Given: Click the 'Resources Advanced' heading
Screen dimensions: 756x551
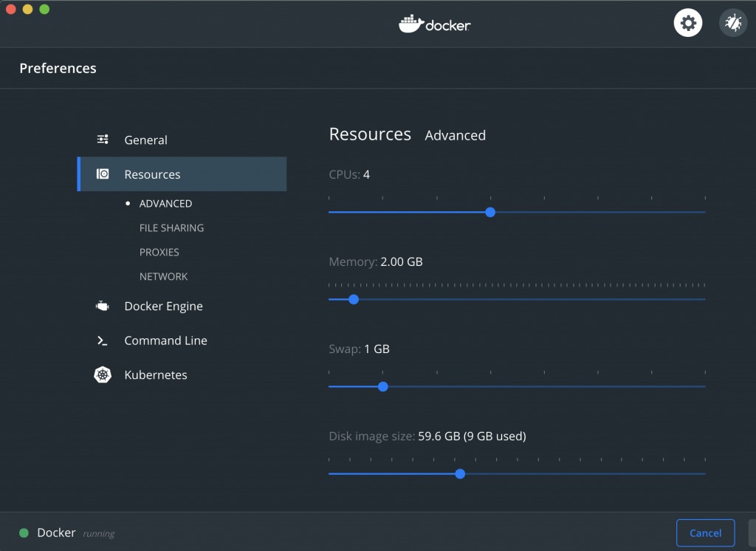Looking at the screenshot, I should 407,134.
